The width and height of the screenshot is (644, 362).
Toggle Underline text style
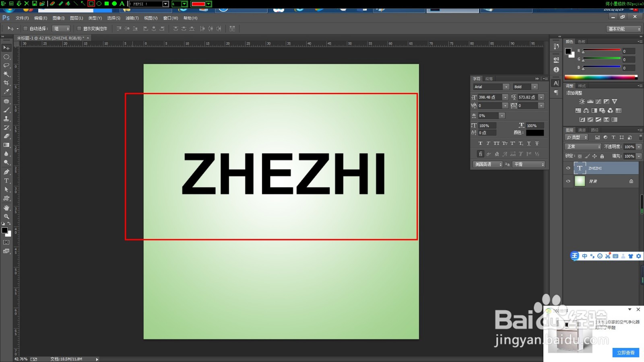pos(529,144)
